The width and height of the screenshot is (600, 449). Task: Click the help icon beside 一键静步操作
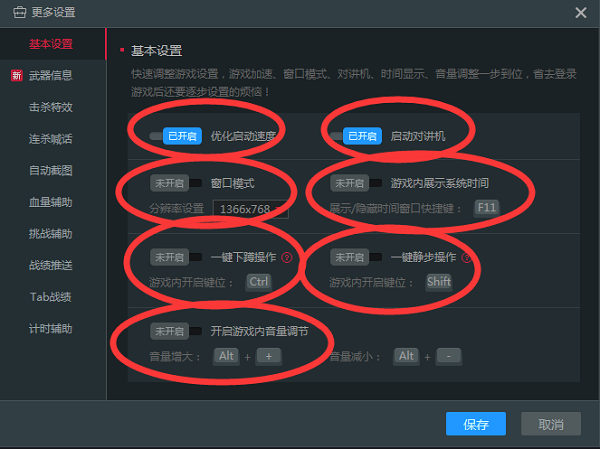click(466, 257)
